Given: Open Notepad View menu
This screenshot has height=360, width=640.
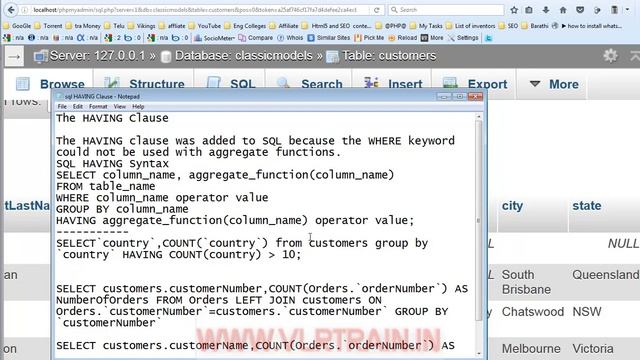Looking at the screenshot, I should (120, 107).
